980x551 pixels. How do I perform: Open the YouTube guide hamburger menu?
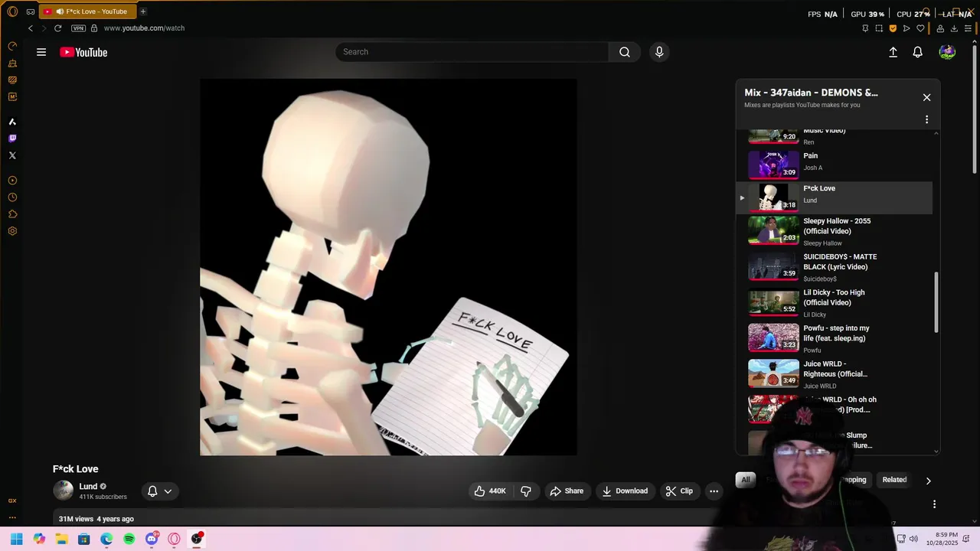[x=41, y=52]
